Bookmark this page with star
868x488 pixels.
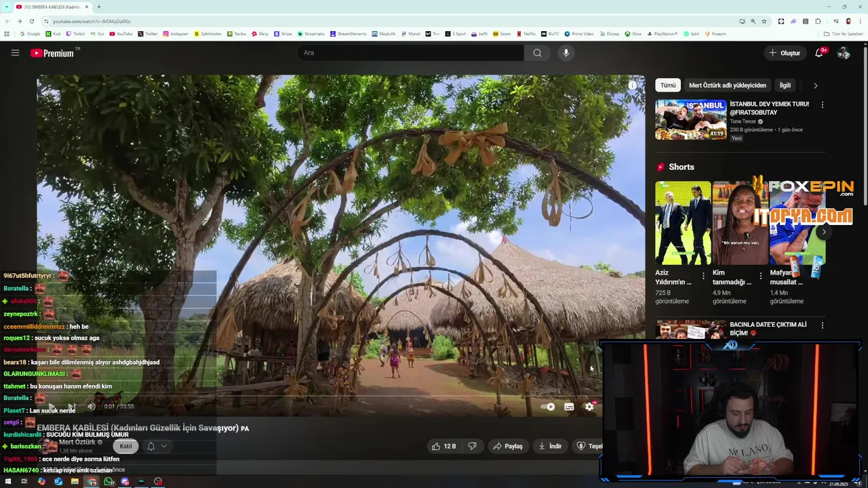point(764,21)
